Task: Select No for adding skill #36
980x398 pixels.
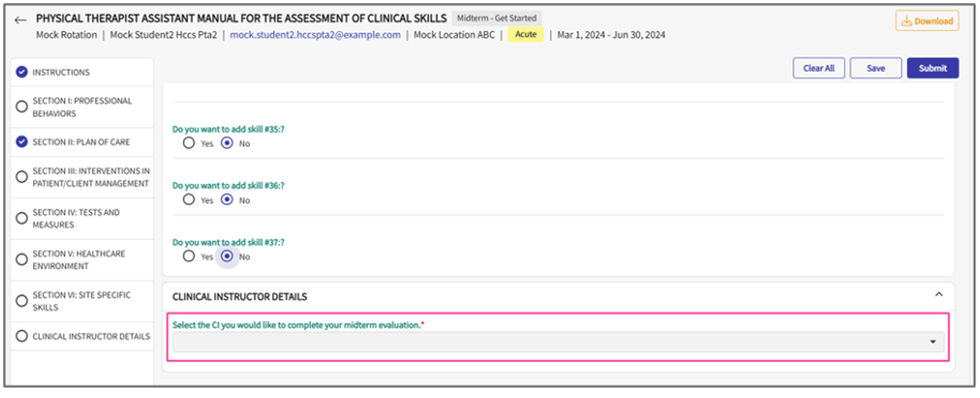Action: click(x=227, y=201)
